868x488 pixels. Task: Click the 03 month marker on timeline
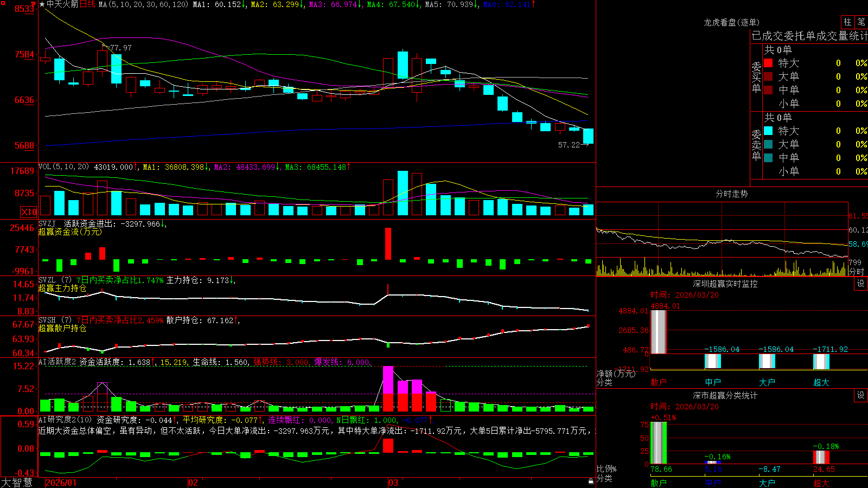point(393,483)
